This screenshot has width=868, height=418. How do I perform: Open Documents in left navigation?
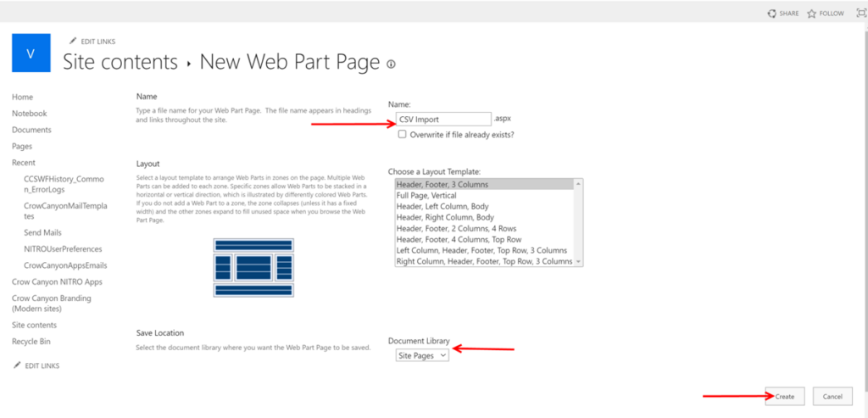click(31, 130)
